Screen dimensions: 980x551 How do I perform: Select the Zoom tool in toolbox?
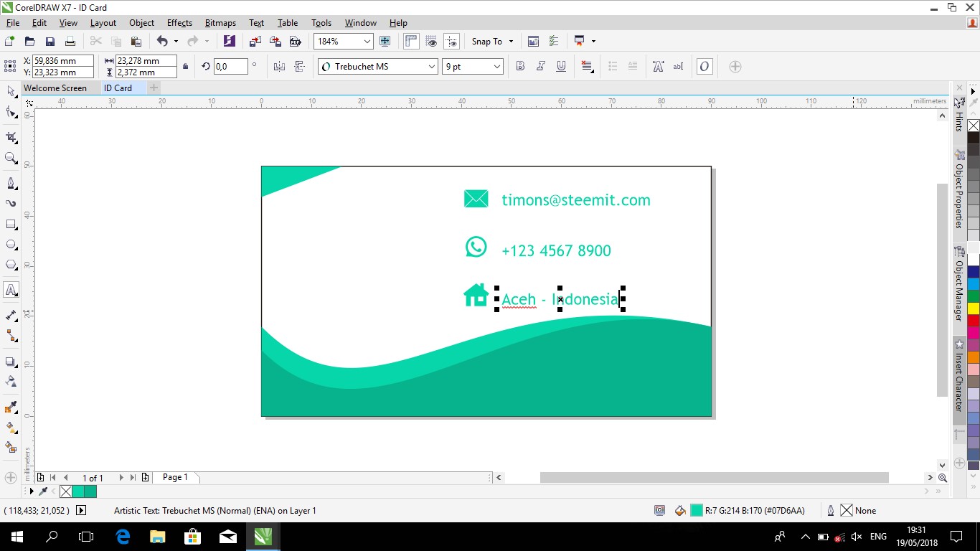click(11, 158)
